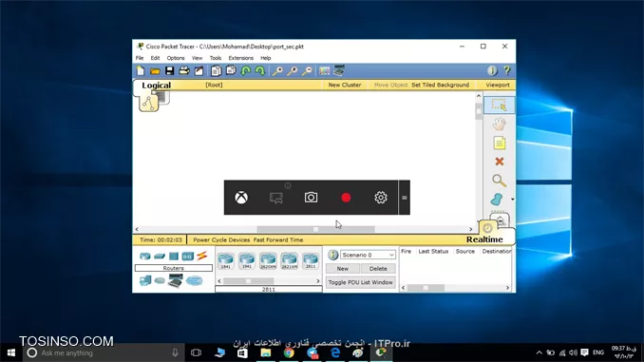
Task: Choose the End Devices category icon
Action: pyautogui.click(x=145, y=280)
